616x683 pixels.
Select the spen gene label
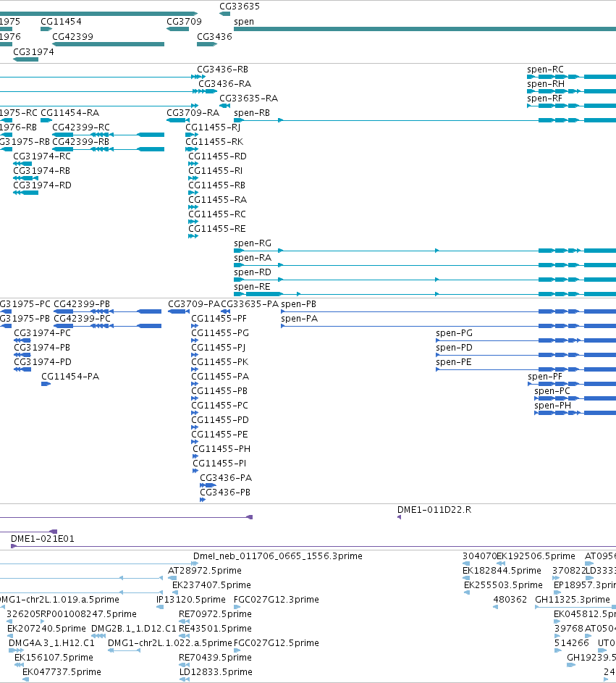pyautogui.click(x=244, y=22)
